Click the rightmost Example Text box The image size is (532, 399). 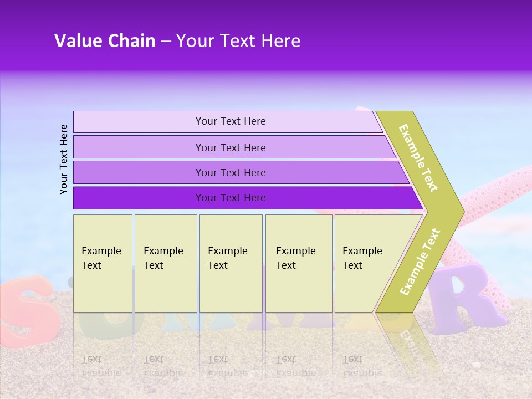pos(366,263)
